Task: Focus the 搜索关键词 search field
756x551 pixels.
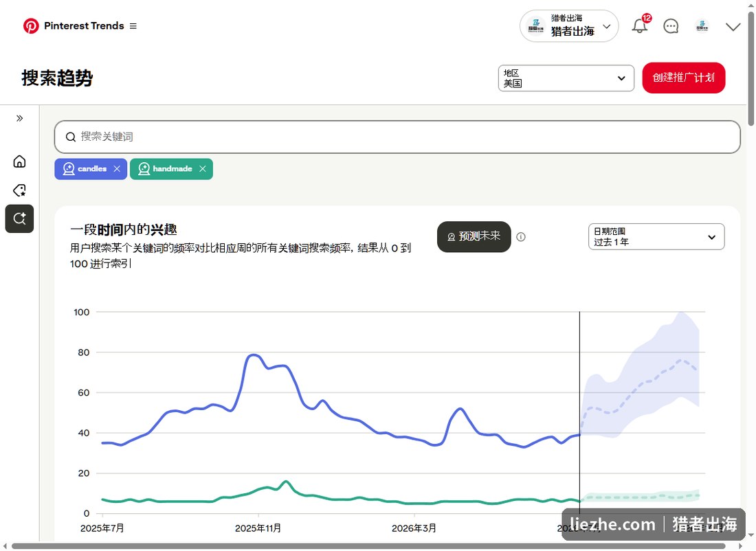Action: pyautogui.click(x=397, y=137)
